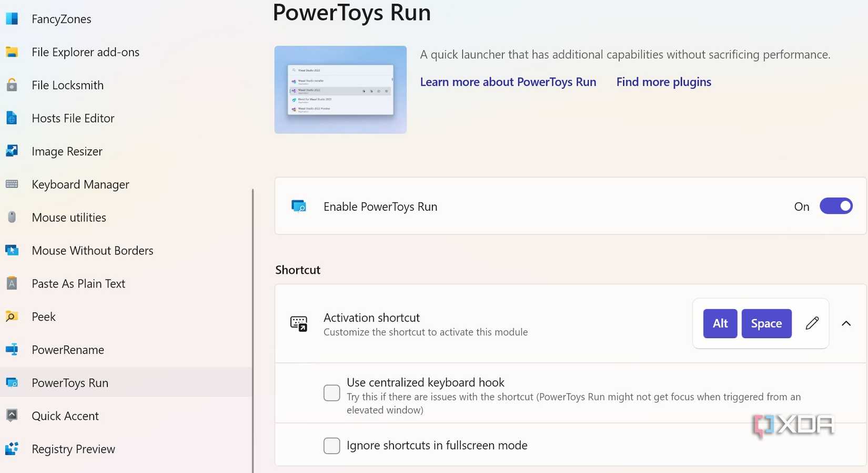The image size is (868, 473).
Task: Click the Hosts File Editor icon
Action: point(11,118)
